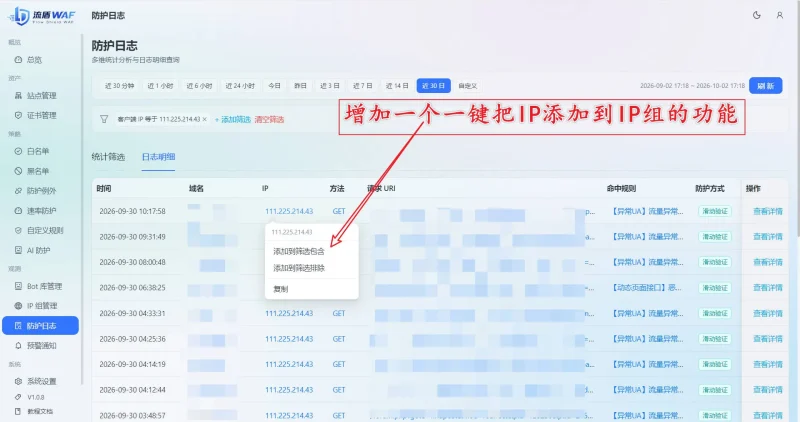Click 滑动验证 tag in 09:31:49 row

tap(715, 237)
